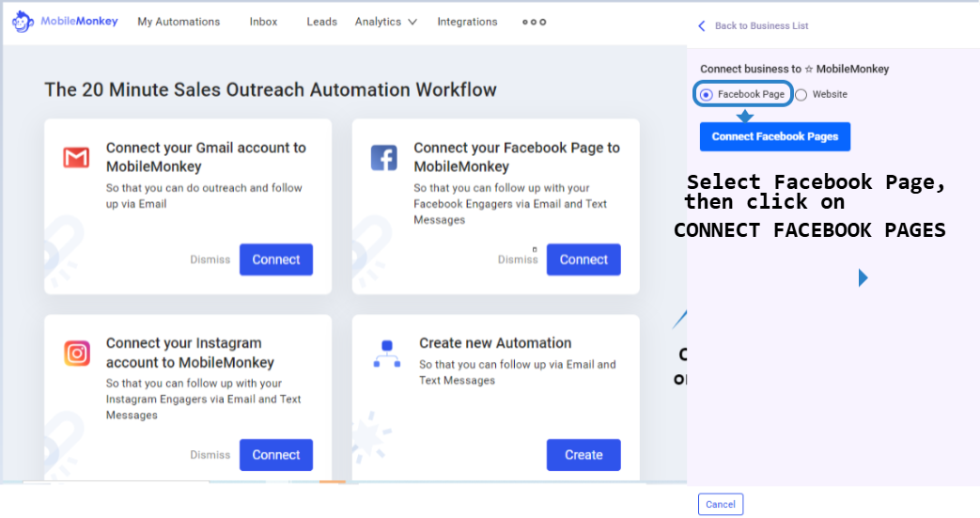This screenshot has width=980, height=518.
Task: Select the Facebook Page radio button
Action: point(707,94)
